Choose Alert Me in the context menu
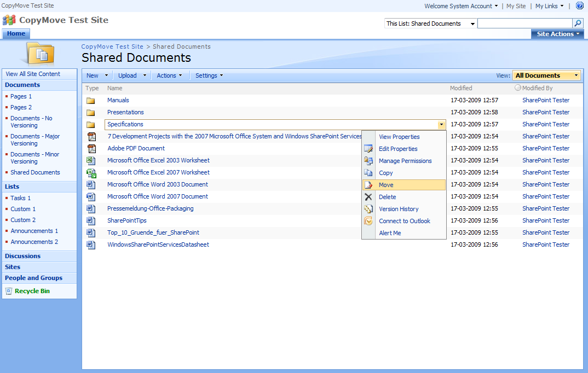588x373 pixels. point(390,233)
